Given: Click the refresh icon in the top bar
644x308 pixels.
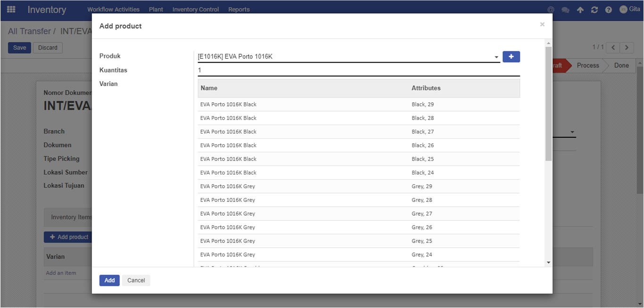Looking at the screenshot, I should [594, 9].
